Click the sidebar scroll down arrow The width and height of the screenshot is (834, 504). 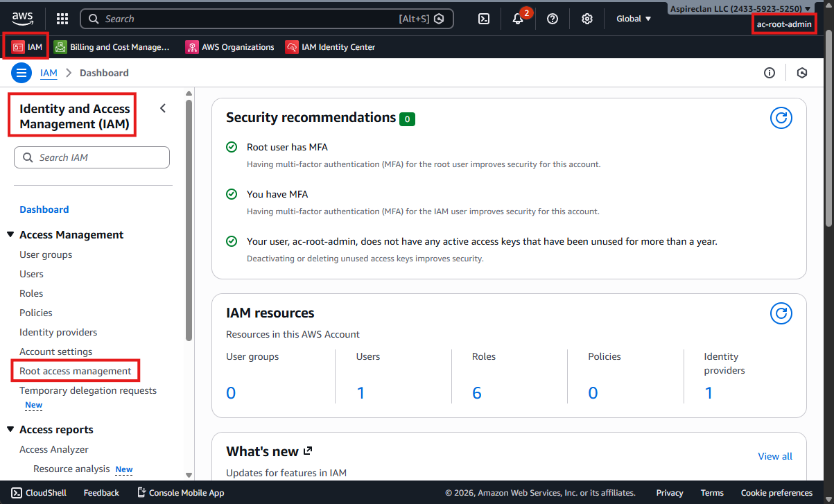coord(189,475)
